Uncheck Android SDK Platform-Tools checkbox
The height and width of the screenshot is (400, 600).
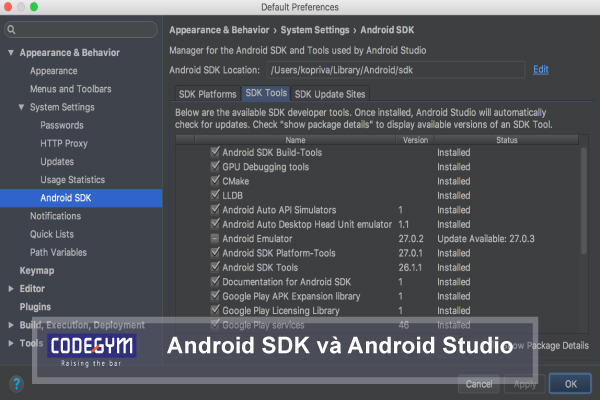[x=215, y=254]
